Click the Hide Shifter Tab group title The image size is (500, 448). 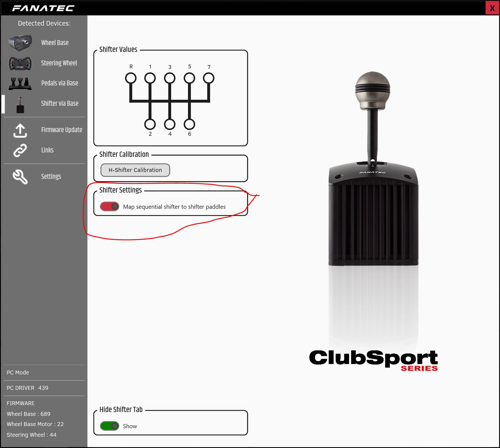(121, 409)
